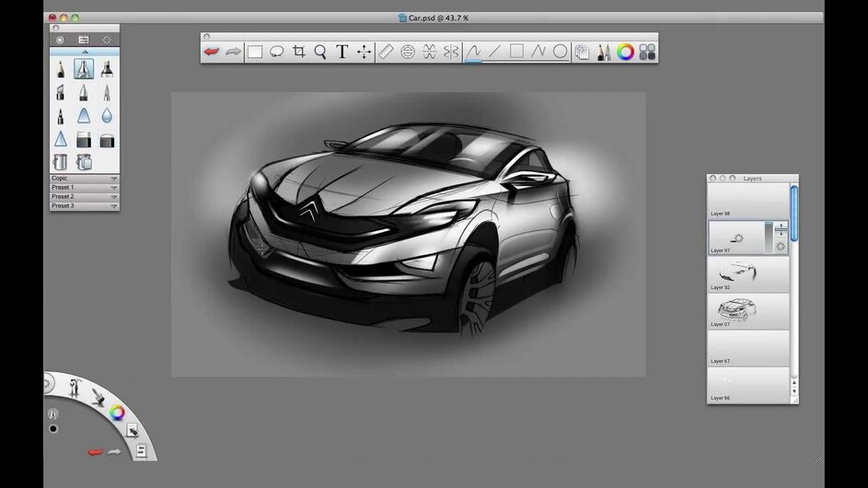
Task: Click the grey Redo arrow in the top toolbar
Action: (234, 52)
